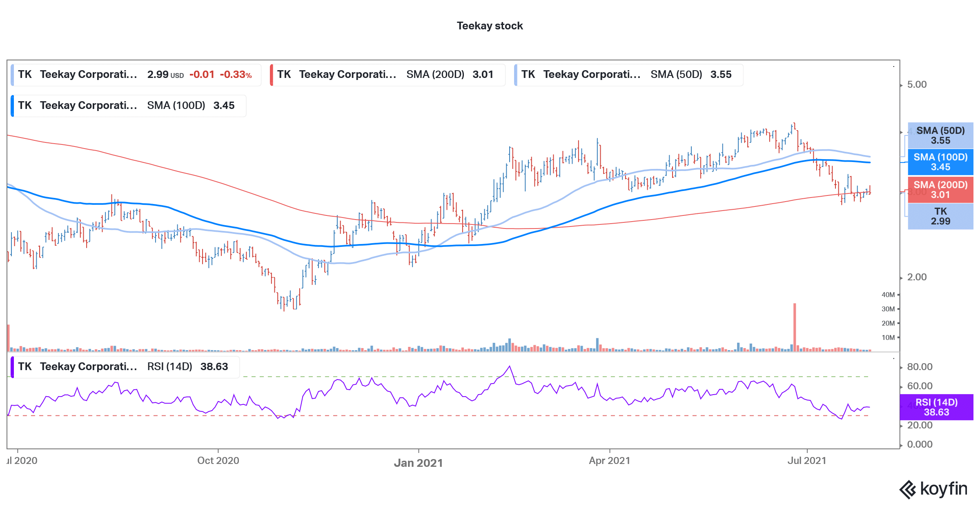The width and height of the screenshot is (980, 506).
Task: Click the Apr 2021 date axis label
Action: [x=609, y=461]
